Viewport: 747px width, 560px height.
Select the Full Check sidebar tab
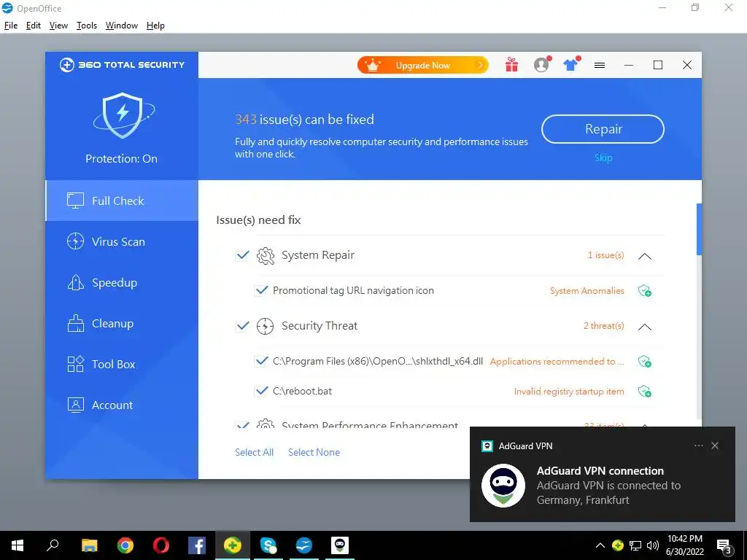pyautogui.click(x=122, y=201)
